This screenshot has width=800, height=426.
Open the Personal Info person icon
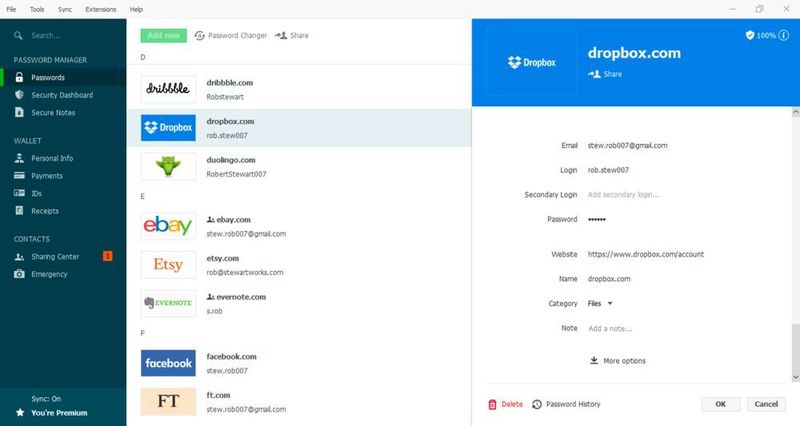coord(19,158)
